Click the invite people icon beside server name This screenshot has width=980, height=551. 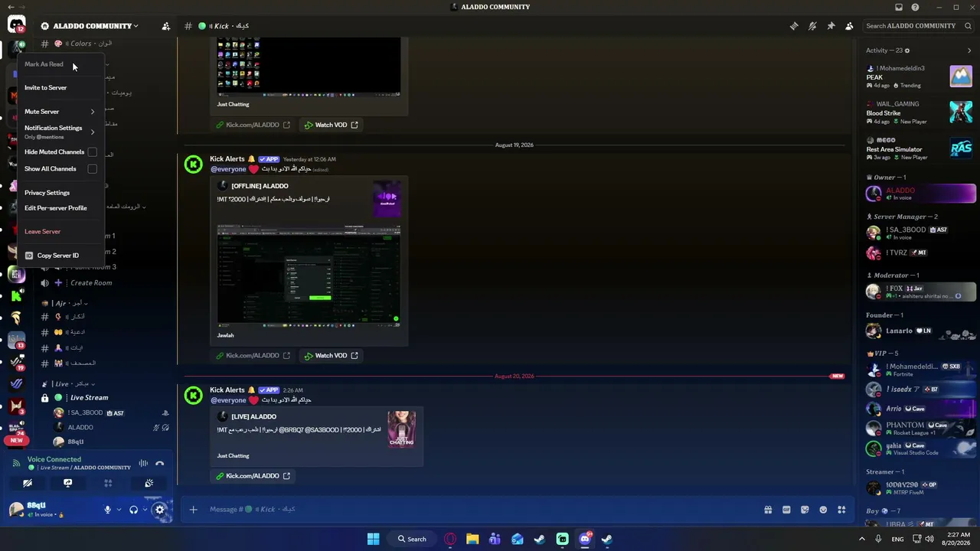(x=165, y=26)
